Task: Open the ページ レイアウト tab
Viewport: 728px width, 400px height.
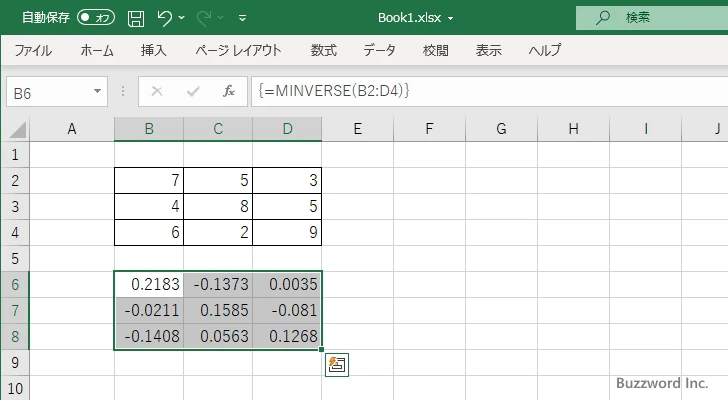Action: point(238,50)
